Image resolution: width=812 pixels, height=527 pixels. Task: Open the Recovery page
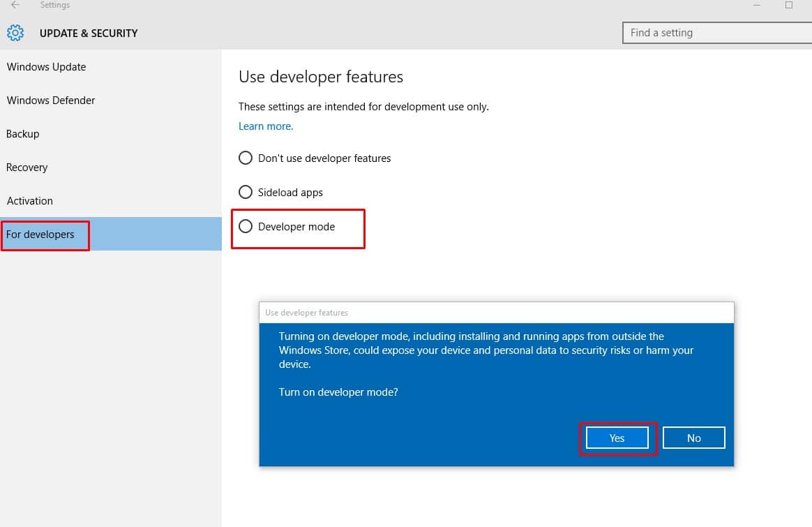pos(27,168)
